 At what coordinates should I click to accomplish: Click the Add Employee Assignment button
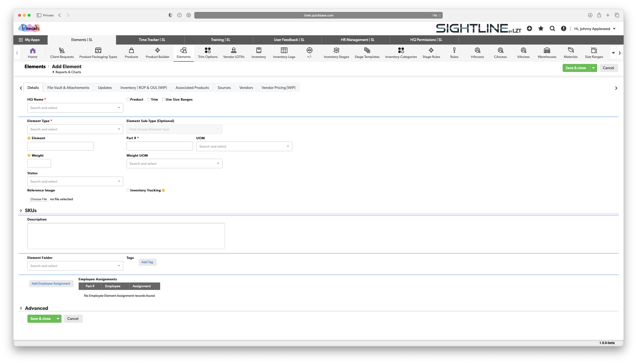coord(51,283)
